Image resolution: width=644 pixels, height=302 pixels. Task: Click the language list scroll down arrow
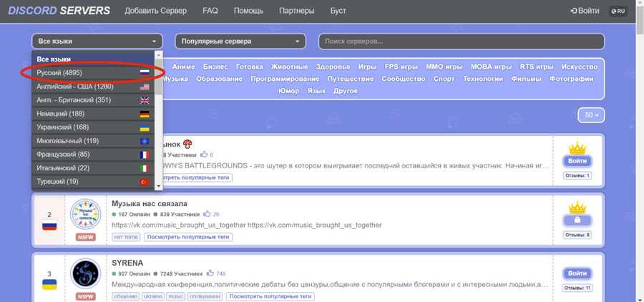pos(159,186)
